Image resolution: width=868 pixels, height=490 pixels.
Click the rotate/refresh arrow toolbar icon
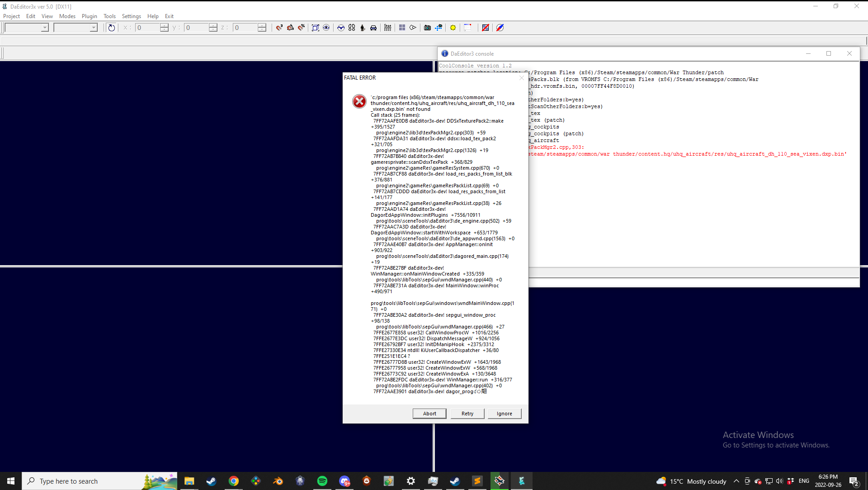coord(111,28)
